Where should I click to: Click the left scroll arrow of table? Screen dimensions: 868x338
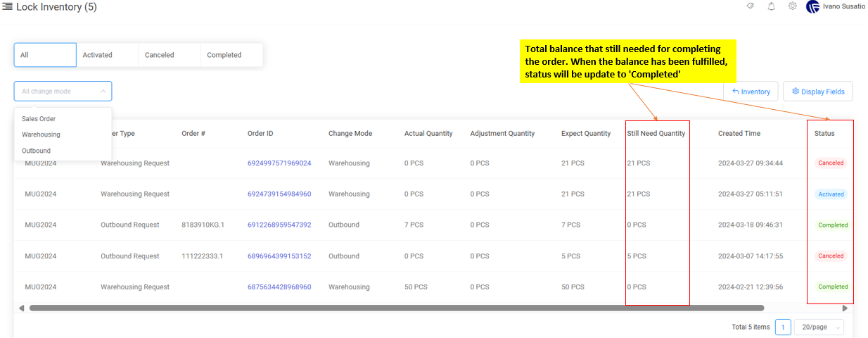pyautogui.click(x=21, y=308)
